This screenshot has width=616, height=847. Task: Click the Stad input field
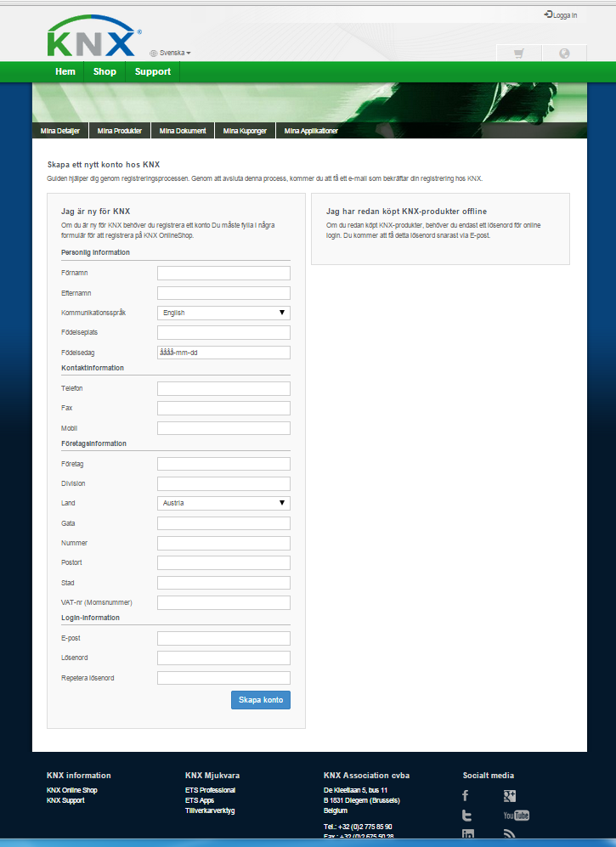click(223, 582)
